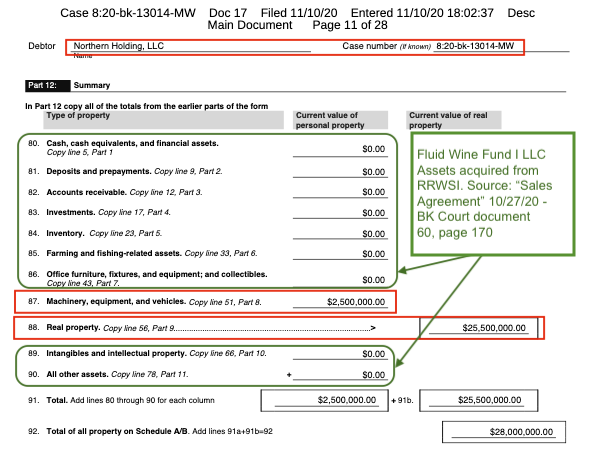
Task: Click the $28,000,000.00 Schedule A/B total box
Action: [504, 432]
